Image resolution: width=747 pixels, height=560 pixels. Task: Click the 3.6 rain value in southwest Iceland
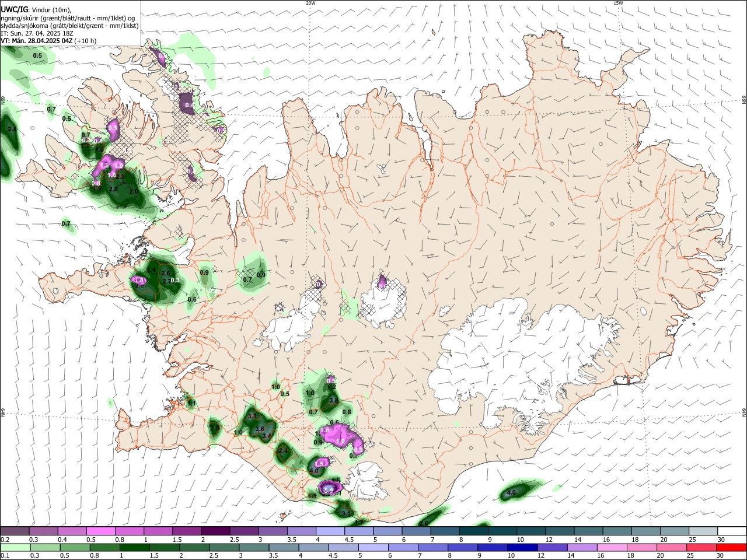click(260, 429)
